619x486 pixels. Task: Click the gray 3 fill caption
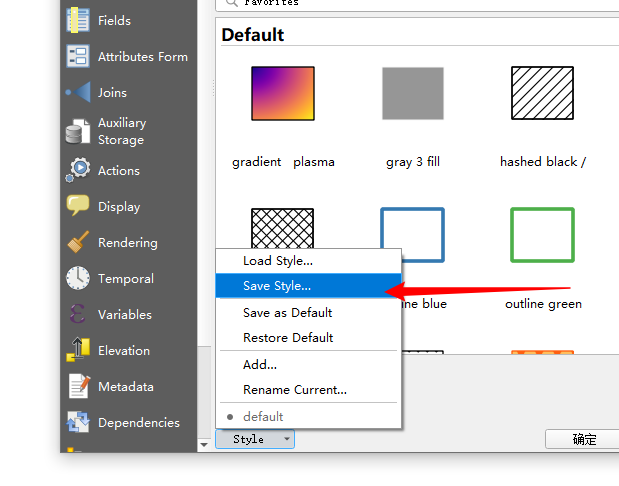pos(413,162)
